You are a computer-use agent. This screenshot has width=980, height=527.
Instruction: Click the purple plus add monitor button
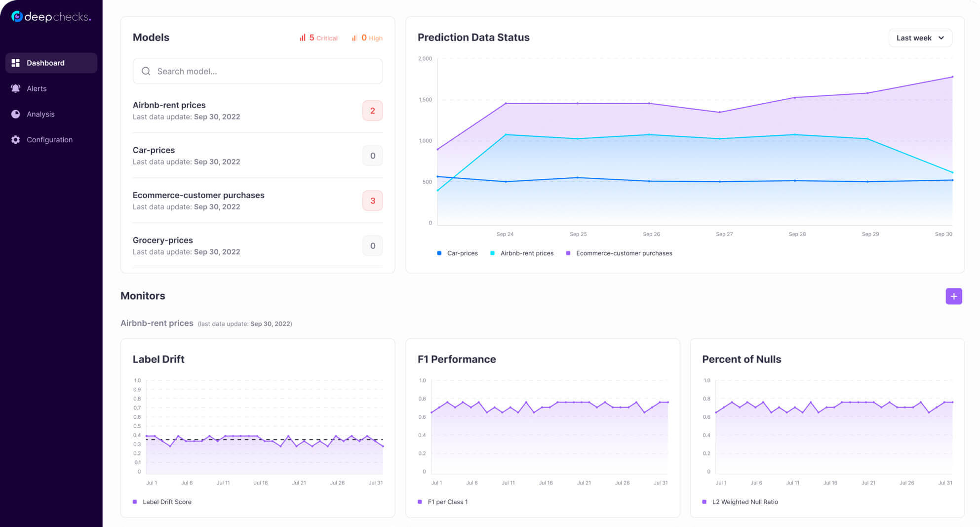click(953, 296)
